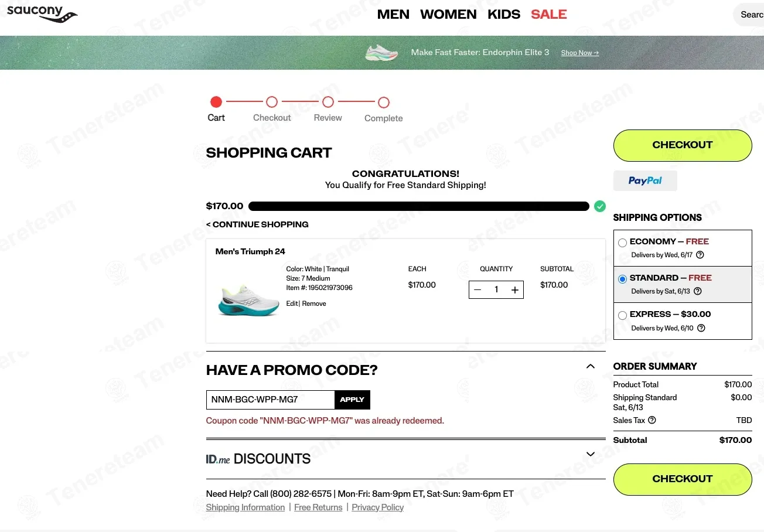The height and width of the screenshot is (532, 764).
Task: Click the Triumph 24 shoe thumbnail
Action: [248, 300]
